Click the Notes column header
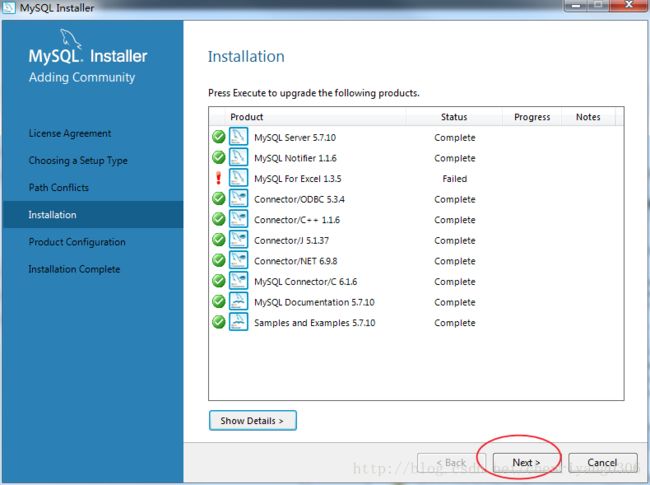This screenshot has height=485, width=650. (588, 117)
